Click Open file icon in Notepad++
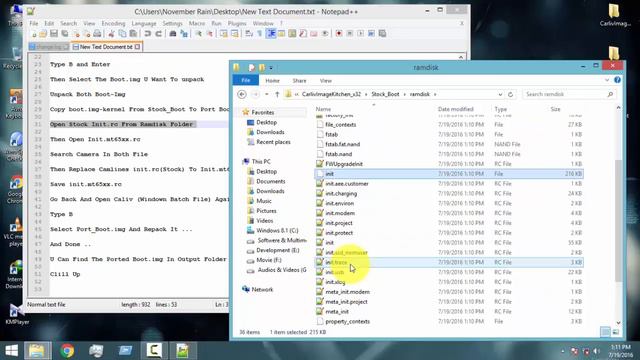Image resolution: width=640 pixels, height=360 pixels. pyautogui.click(x=43, y=33)
